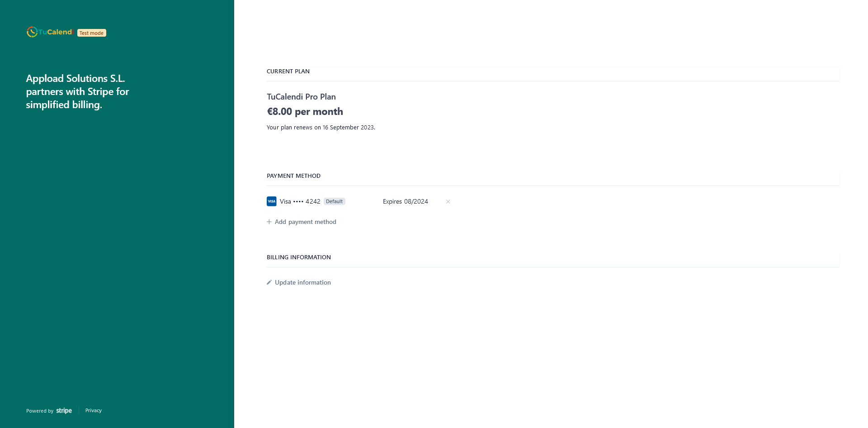The width and height of the screenshot is (868, 428).
Task: Click the Default badge on Visa card
Action: coord(335,201)
